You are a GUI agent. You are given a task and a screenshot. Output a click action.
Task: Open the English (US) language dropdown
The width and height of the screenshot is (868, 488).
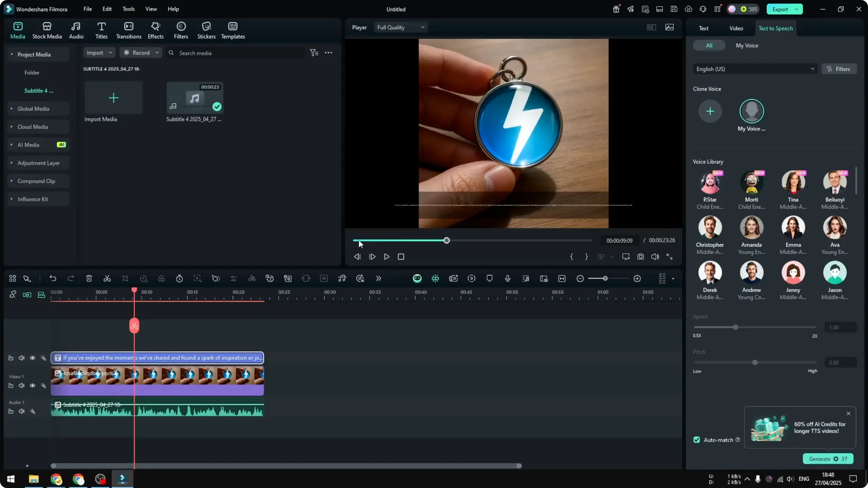pos(754,69)
